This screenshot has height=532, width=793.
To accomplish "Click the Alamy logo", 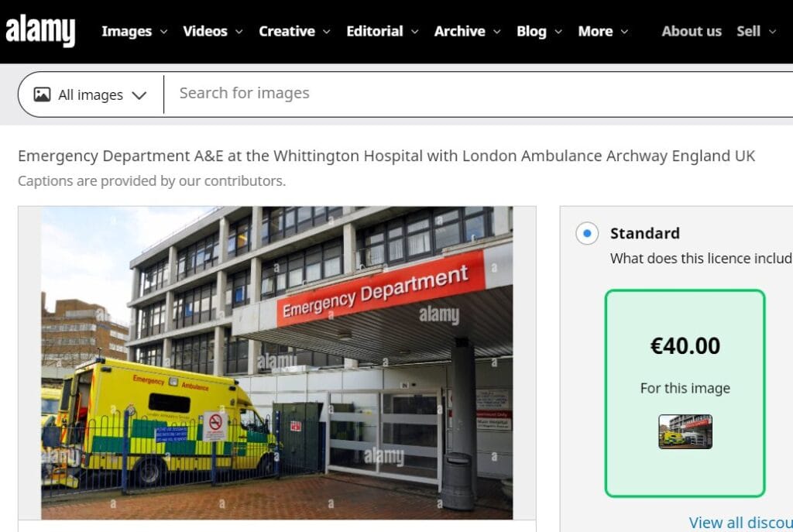I will (x=40, y=30).
